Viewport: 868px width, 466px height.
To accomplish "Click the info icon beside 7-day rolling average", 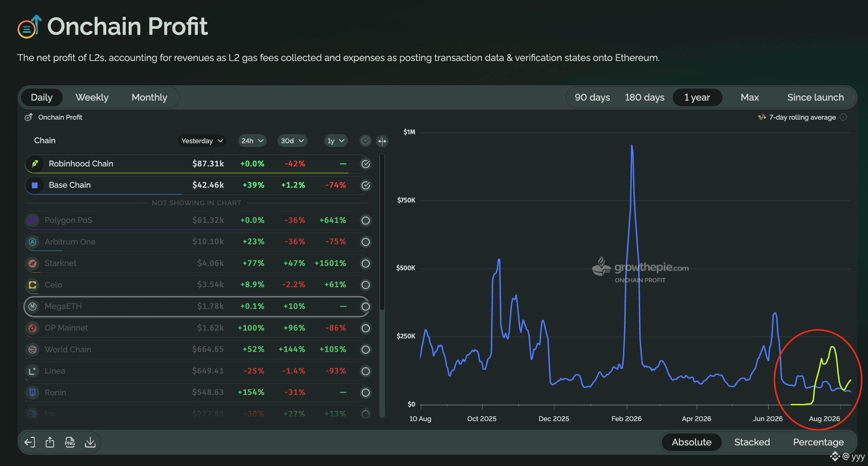I will (x=843, y=117).
